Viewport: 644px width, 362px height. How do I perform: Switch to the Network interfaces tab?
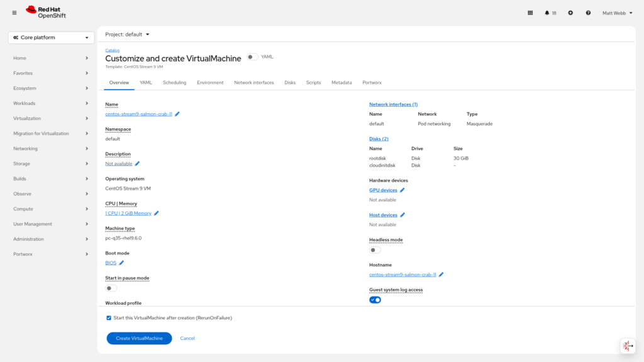253,82
